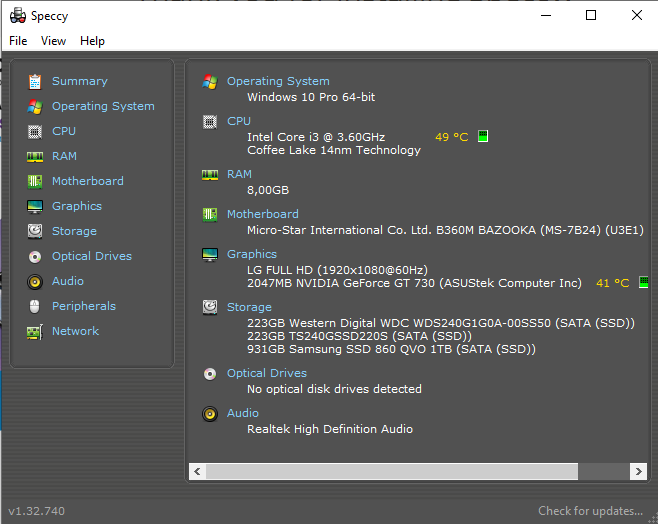Image resolution: width=658 pixels, height=524 pixels.
Task: Click the Peripherals mouse icon in sidebar
Action: click(34, 306)
